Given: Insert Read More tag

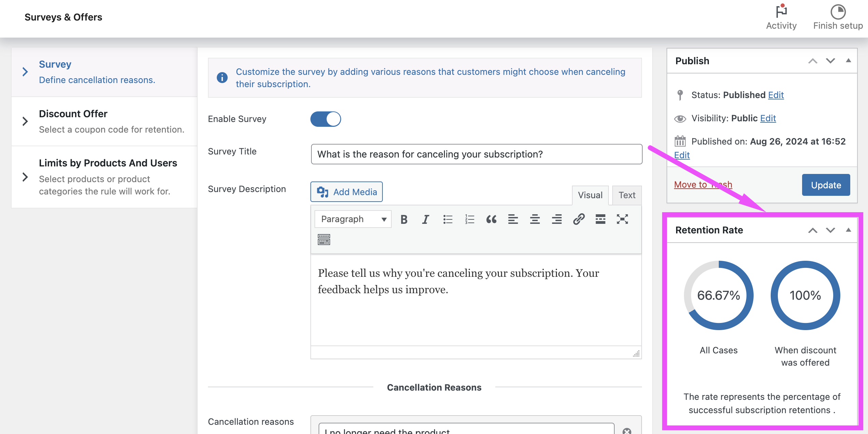Looking at the screenshot, I should pos(600,219).
